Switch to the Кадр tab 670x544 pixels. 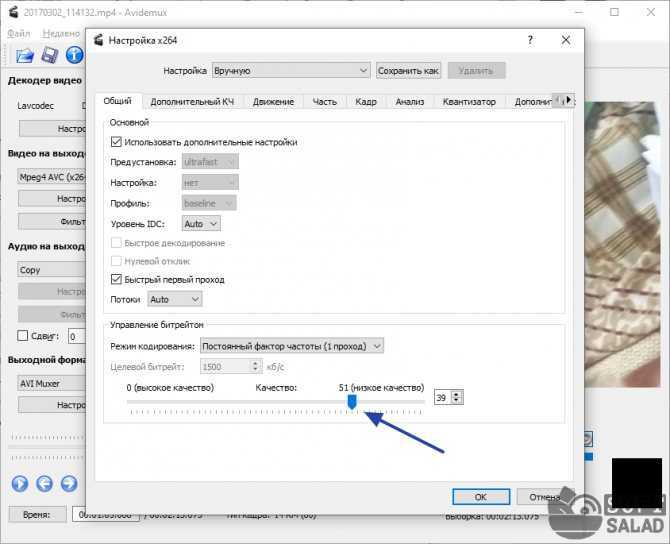click(x=366, y=102)
